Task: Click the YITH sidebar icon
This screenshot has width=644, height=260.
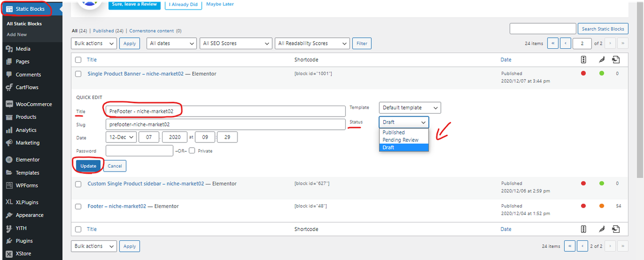Action: click(9, 228)
